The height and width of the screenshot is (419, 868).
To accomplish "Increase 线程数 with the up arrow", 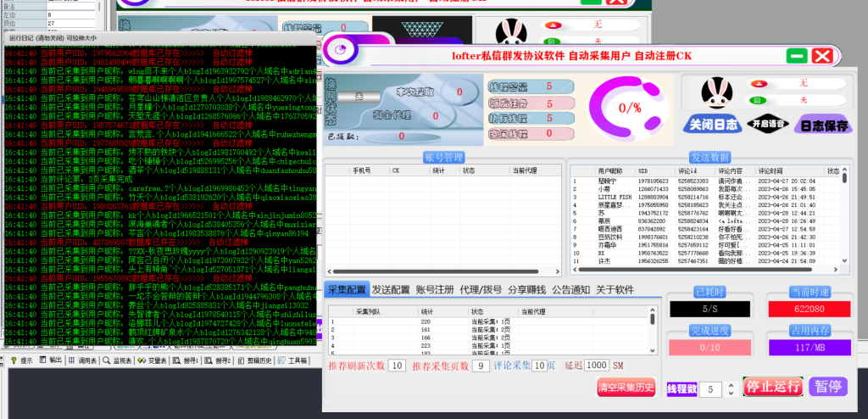I will pos(732,385).
